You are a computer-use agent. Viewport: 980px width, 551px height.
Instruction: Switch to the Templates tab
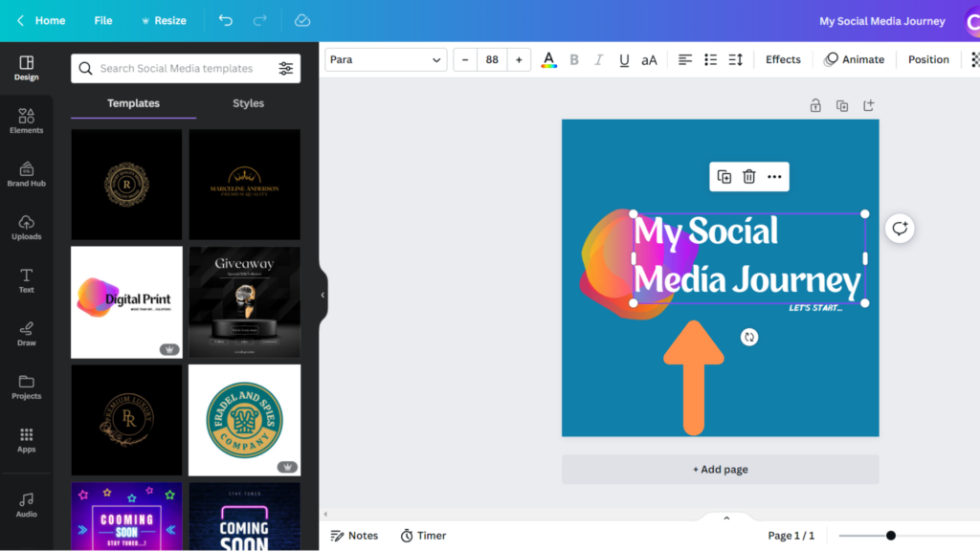pyautogui.click(x=133, y=103)
